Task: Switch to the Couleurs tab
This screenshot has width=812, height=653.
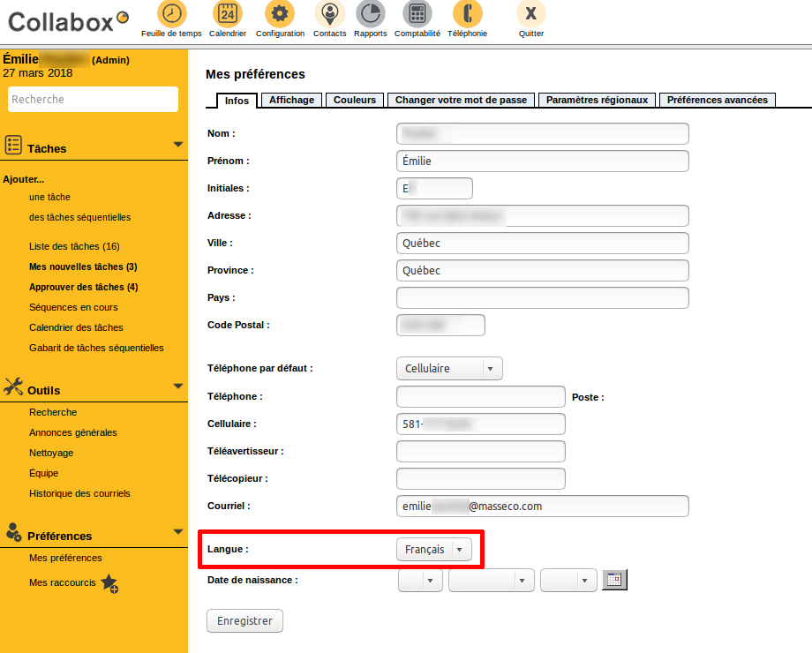Action: pos(355,100)
